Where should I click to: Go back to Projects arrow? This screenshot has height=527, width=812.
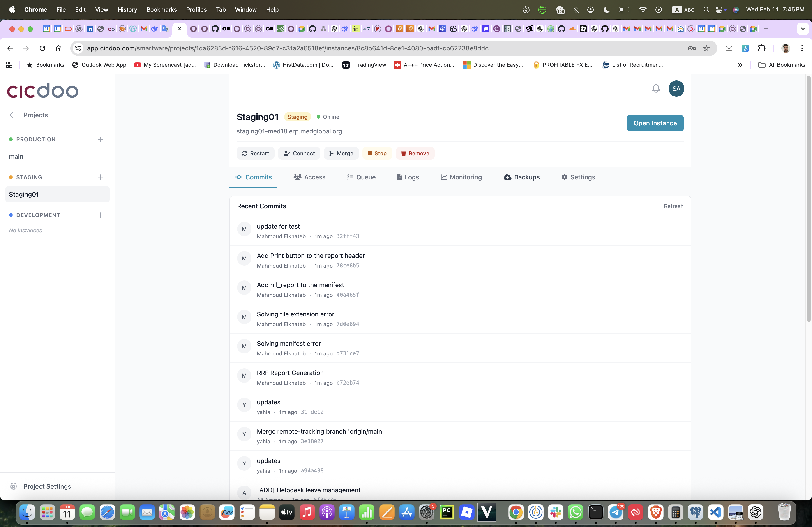pos(14,115)
